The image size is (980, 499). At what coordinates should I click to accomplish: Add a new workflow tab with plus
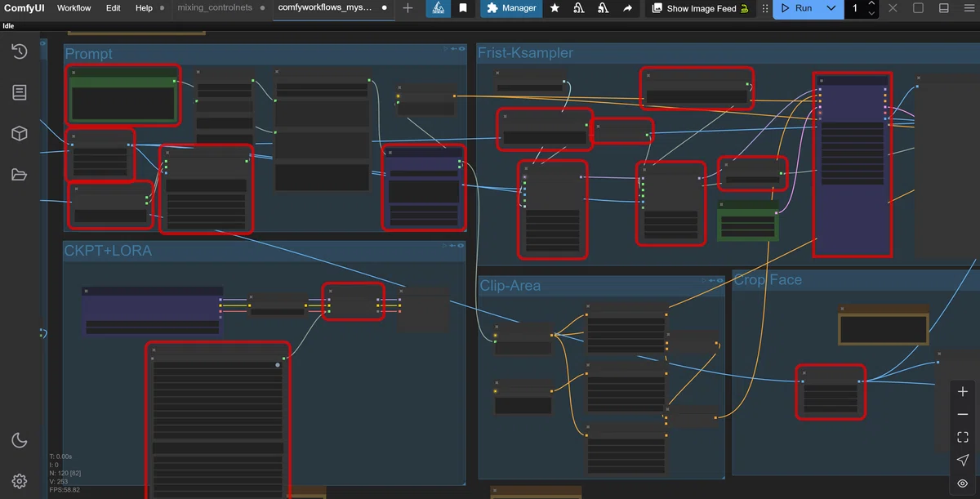(408, 8)
